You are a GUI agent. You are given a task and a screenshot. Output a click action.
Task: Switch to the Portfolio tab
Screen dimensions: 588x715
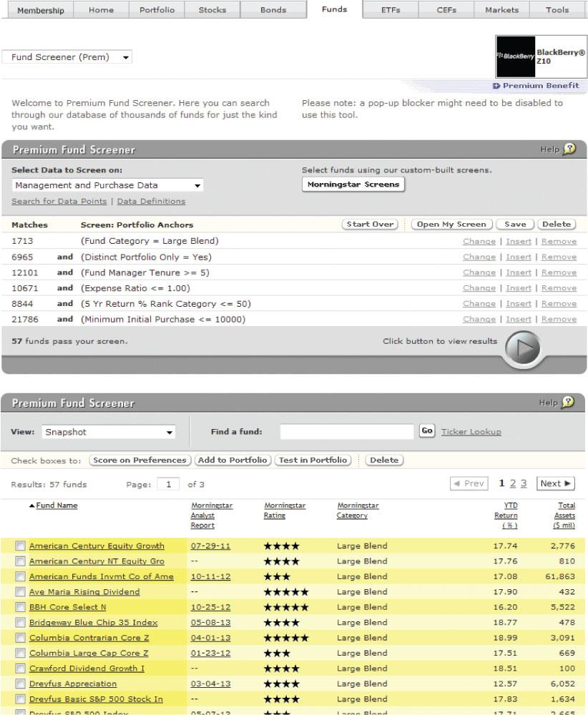point(157,10)
